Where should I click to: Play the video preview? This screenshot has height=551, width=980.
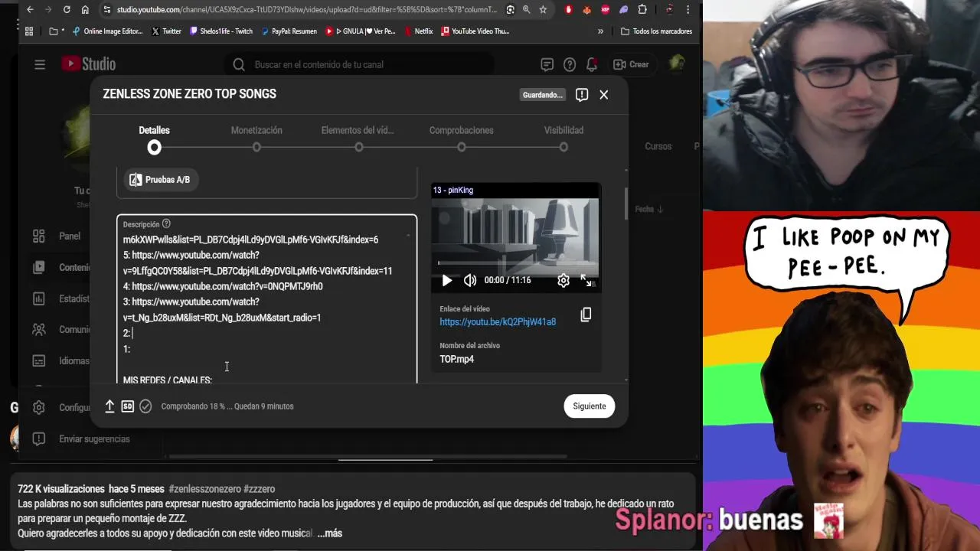[447, 280]
